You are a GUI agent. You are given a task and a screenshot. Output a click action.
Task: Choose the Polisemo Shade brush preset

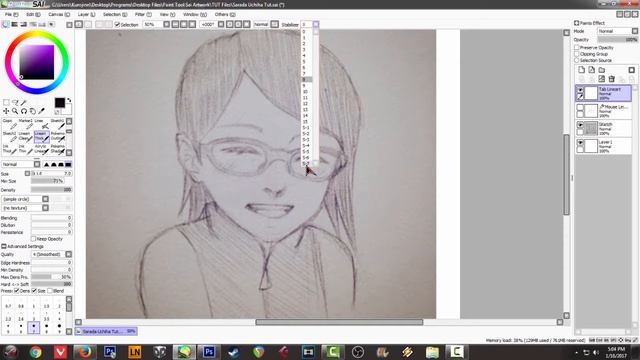point(58,149)
